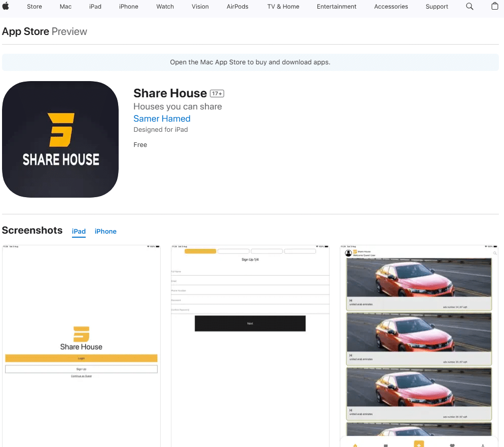This screenshot has width=504, height=447.
Task: Open the Sign Up 1/4 screenshot
Action: [250, 346]
